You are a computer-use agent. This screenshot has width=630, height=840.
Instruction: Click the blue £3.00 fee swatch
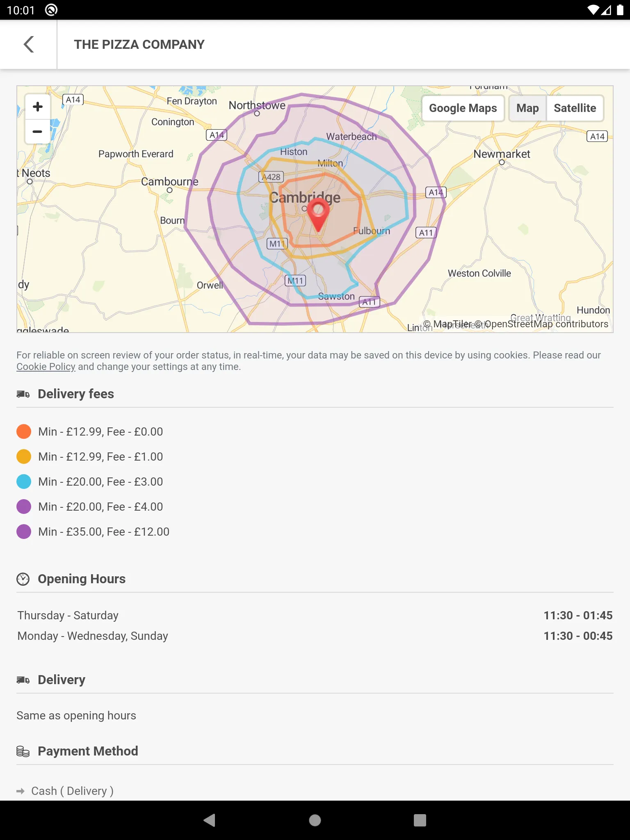(24, 482)
